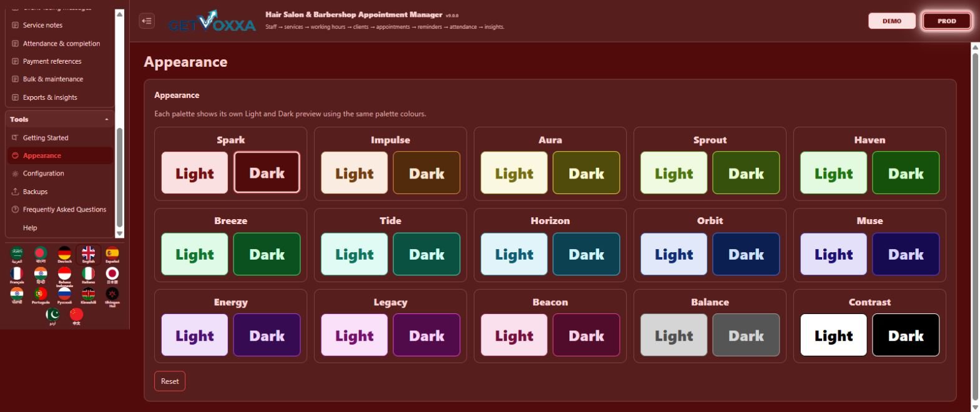Switch to PROD mode
The width and height of the screenshot is (980, 412).
pos(946,21)
